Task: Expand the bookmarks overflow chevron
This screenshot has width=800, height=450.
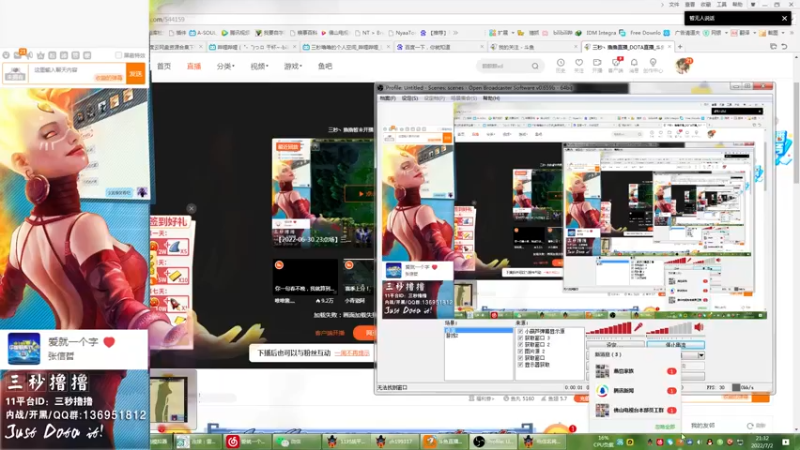Action: coord(456,33)
